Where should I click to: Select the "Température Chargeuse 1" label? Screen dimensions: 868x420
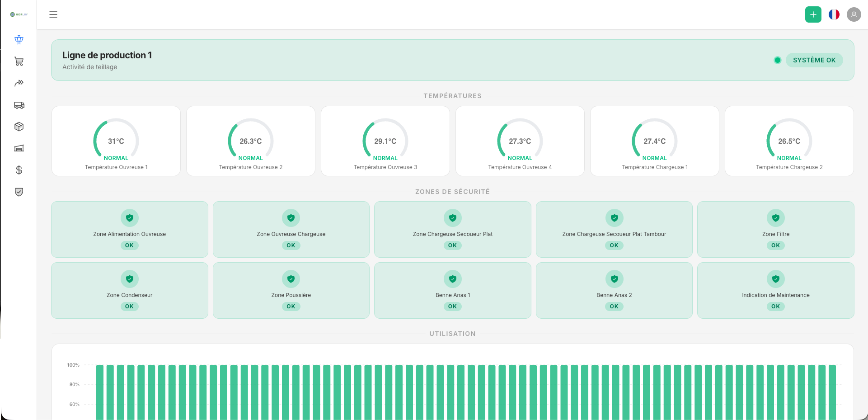pos(655,167)
